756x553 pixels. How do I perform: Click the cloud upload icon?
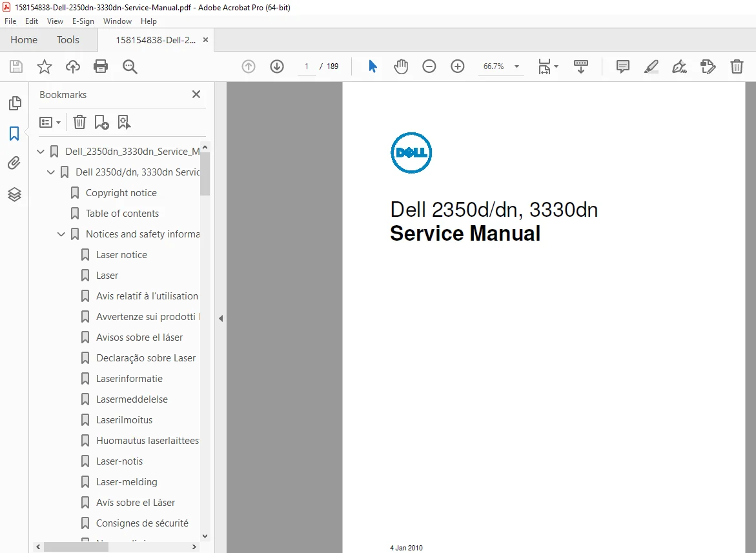[x=73, y=66]
